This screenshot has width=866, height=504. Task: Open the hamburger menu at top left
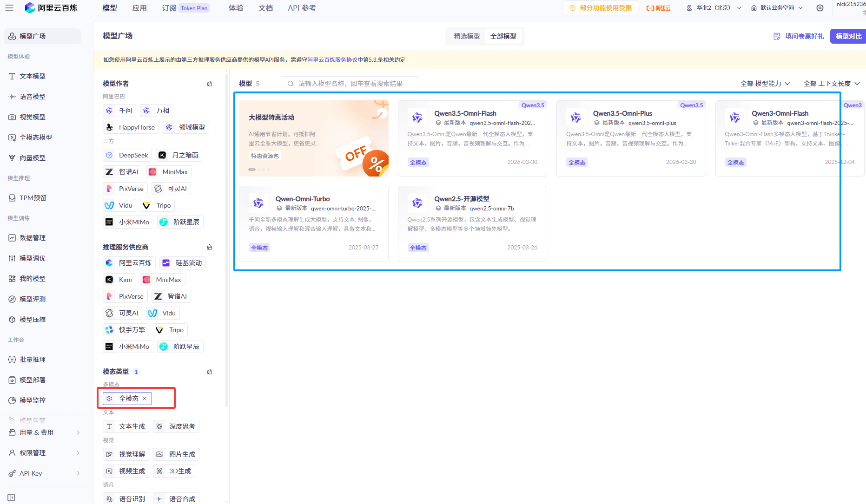tap(9, 8)
